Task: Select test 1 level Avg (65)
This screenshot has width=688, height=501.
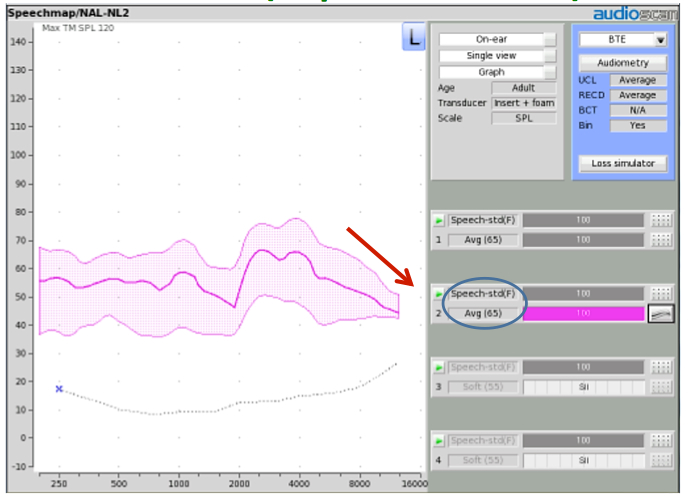Action: click(483, 240)
